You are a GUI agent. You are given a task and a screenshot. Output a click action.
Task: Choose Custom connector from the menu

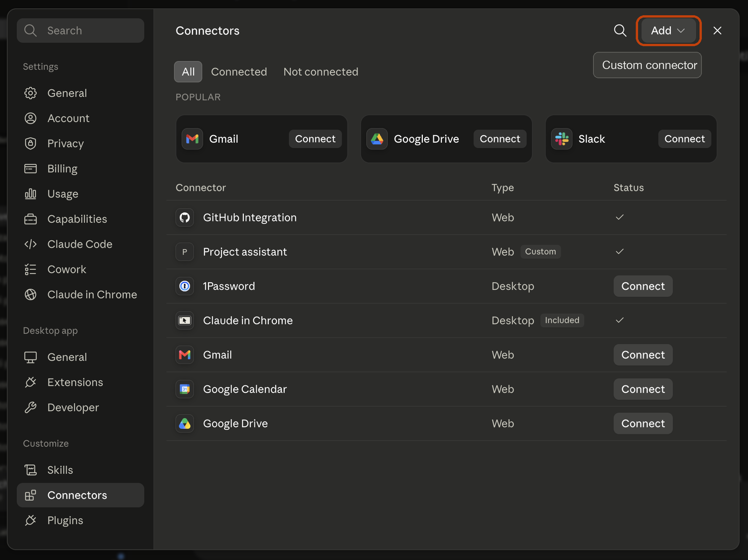coord(647,65)
